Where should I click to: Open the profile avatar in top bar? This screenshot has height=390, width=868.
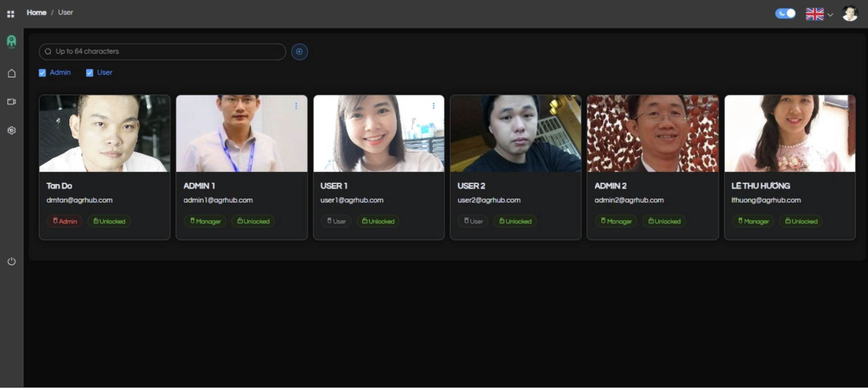point(850,13)
